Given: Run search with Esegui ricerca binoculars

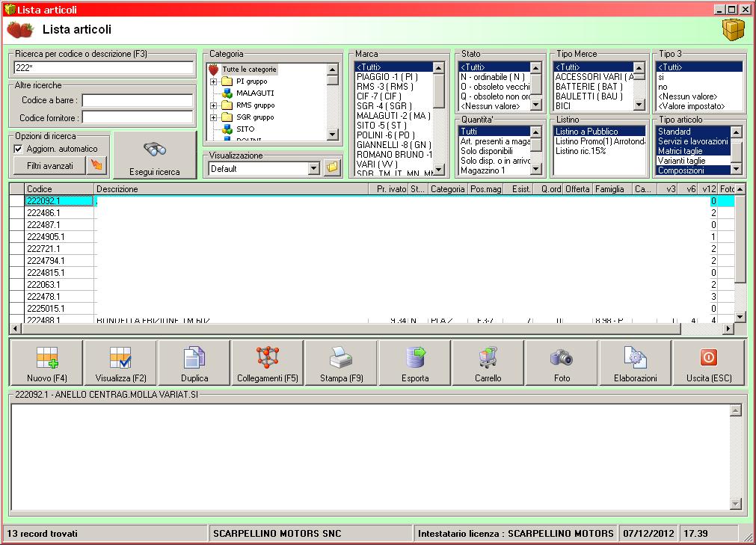Looking at the screenshot, I should pos(155,156).
